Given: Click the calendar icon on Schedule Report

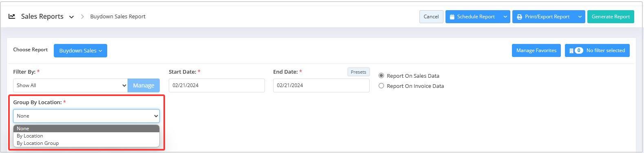Looking at the screenshot, I should [x=452, y=17].
